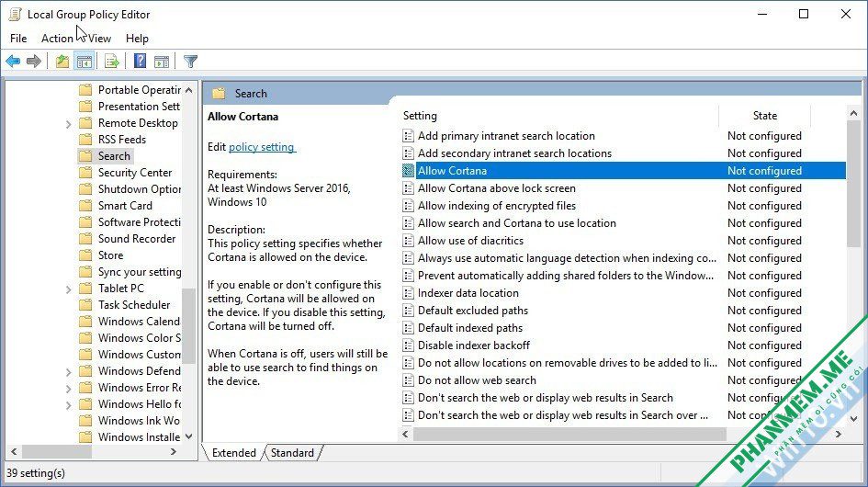Click the Forward arrow toolbar icon
The image size is (868, 487).
pos(34,62)
